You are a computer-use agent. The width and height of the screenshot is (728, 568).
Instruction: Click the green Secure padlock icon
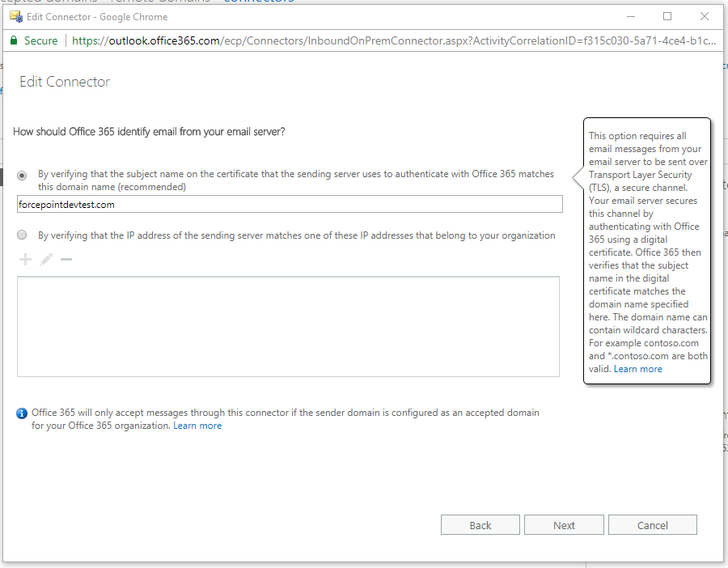tap(14, 40)
